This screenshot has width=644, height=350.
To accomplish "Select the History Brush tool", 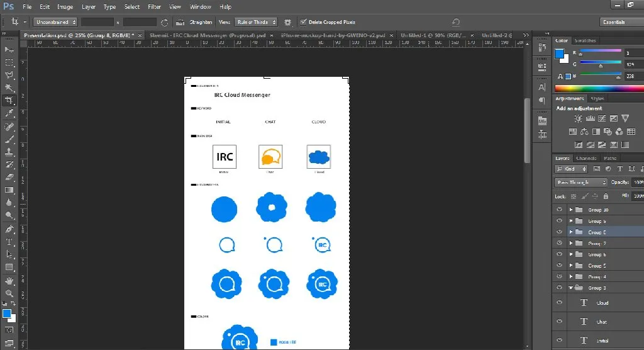I will (x=9, y=164).
